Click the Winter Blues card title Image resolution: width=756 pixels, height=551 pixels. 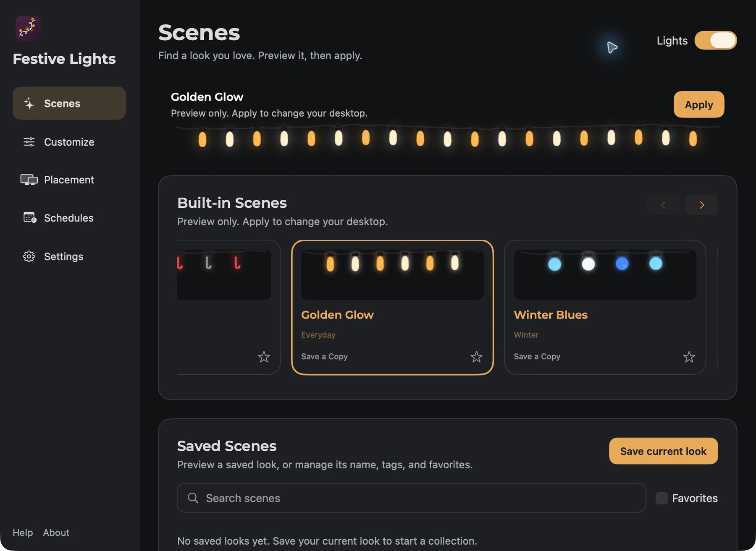coord(551,315)
